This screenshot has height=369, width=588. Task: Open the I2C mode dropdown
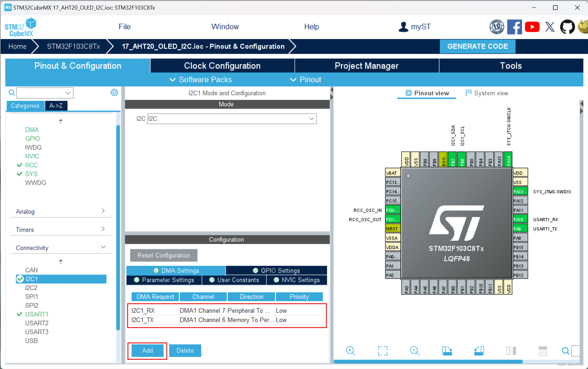tap(232, 119)
